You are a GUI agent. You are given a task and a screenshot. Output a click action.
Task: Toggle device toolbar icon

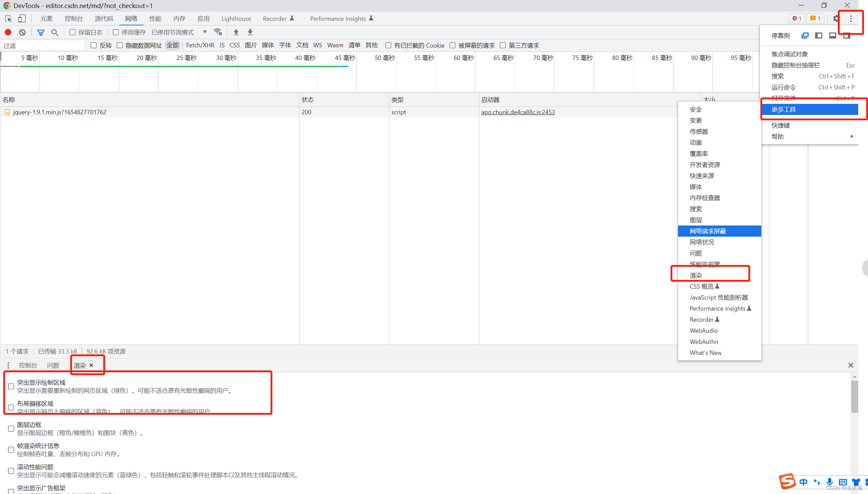point(22,19)
